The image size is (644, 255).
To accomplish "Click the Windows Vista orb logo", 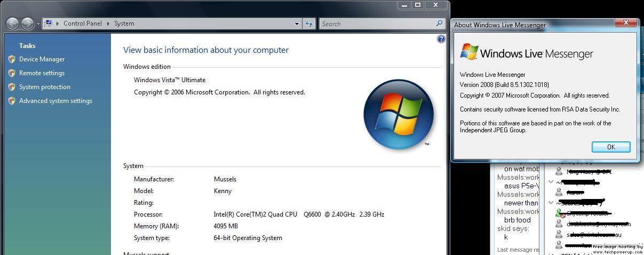I will coord(398,114).
